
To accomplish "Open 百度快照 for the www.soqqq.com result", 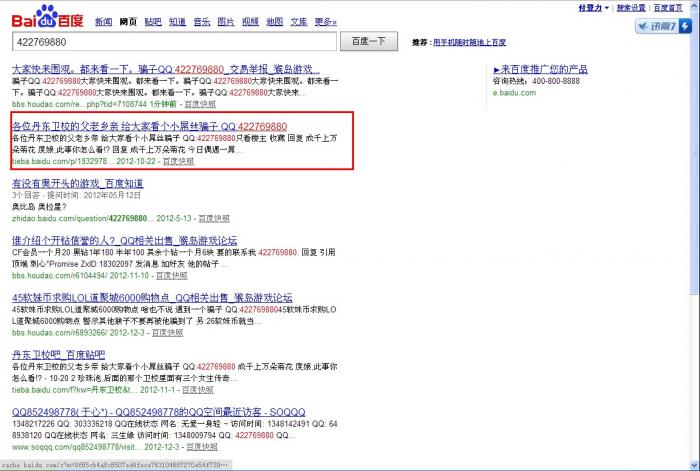I will (x=202, y=447).
